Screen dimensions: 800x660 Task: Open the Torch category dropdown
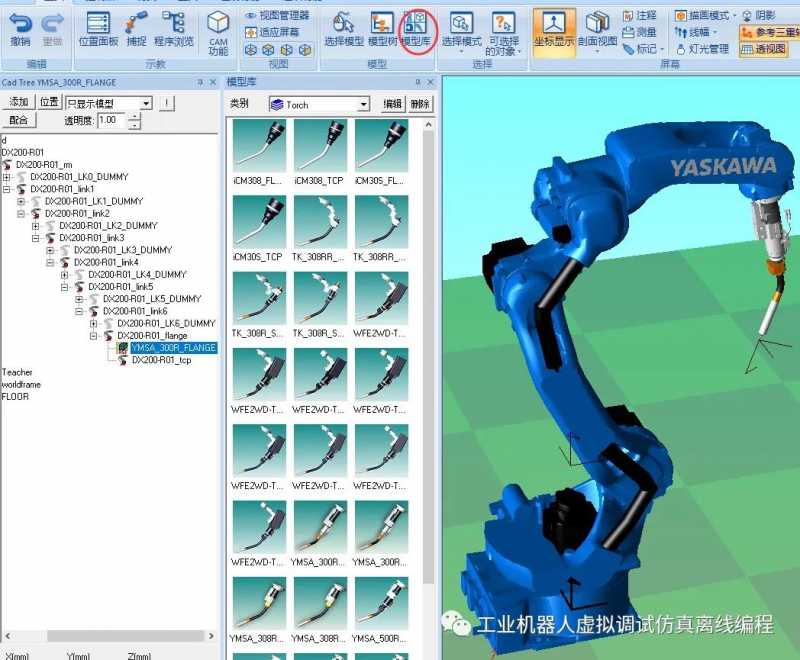pyautogui.click(x=363, y=105)
